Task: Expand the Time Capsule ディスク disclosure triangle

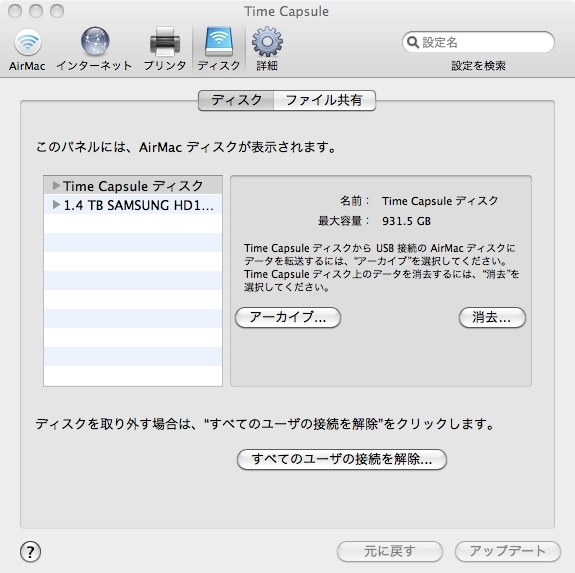Action: click(56, 186)
